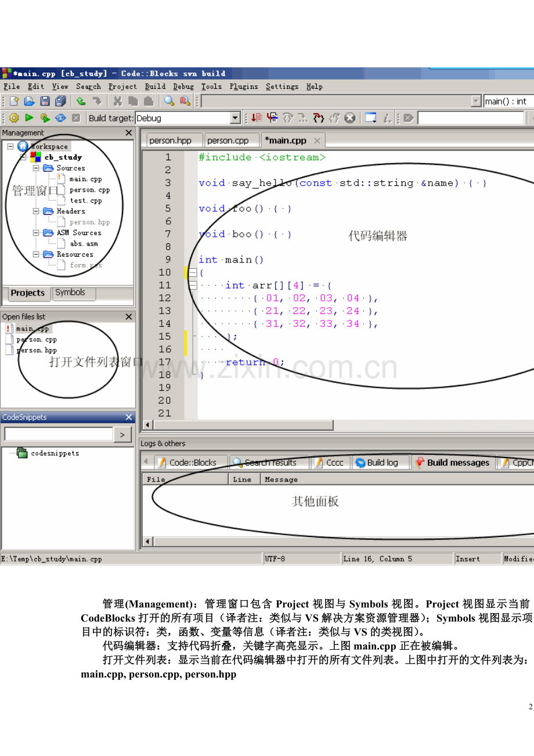Select abs.asm in the project tree
The image size is (534, 756).
tap(84, 243)
